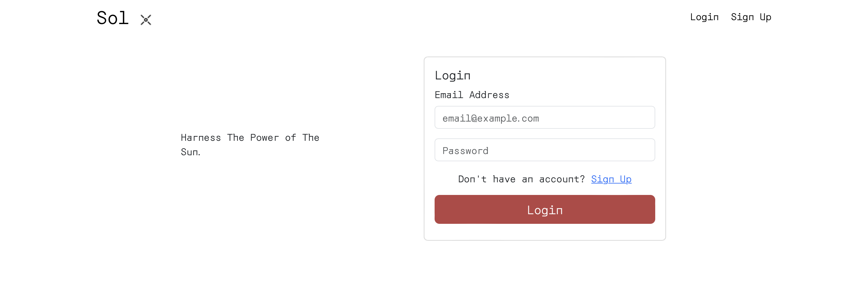Click the word "account?" above the Login button
The width and height of the screenshot is (868, 287).
pyautogui.click(x=562, y=179)
